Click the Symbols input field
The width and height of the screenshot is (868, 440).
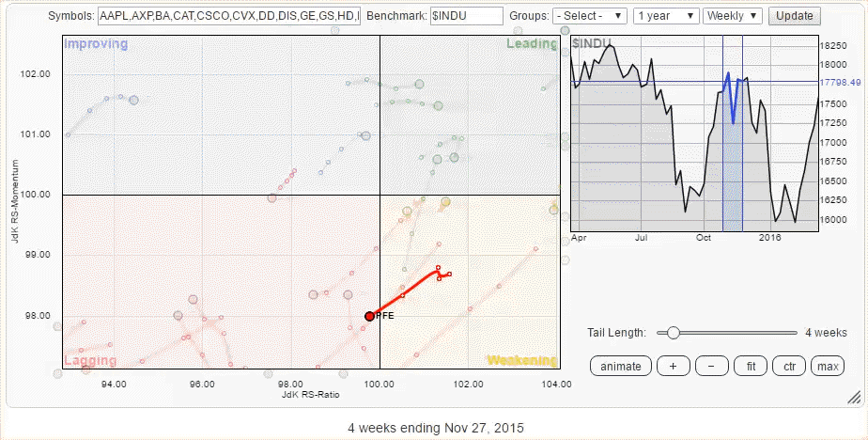click(229, 16)
